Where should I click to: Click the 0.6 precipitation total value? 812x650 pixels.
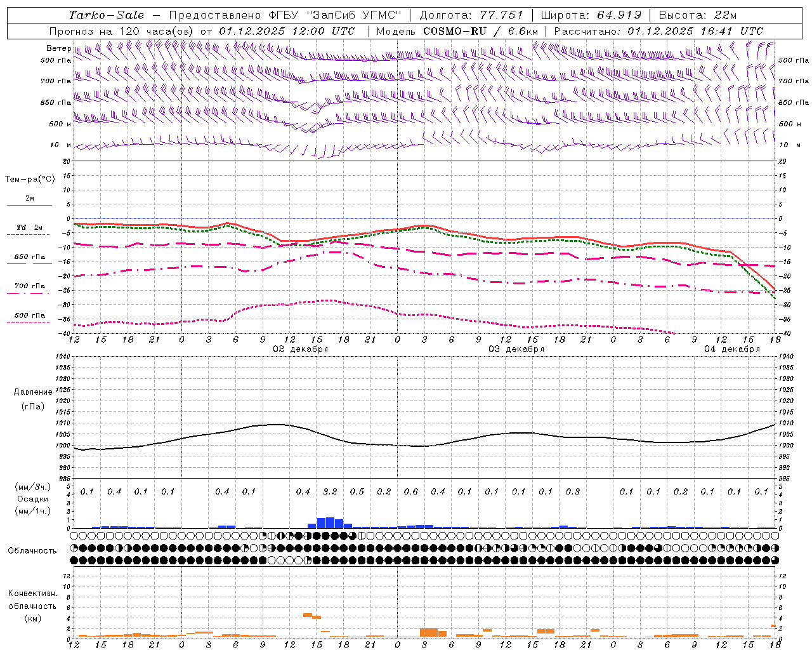(x=410, y=492)
